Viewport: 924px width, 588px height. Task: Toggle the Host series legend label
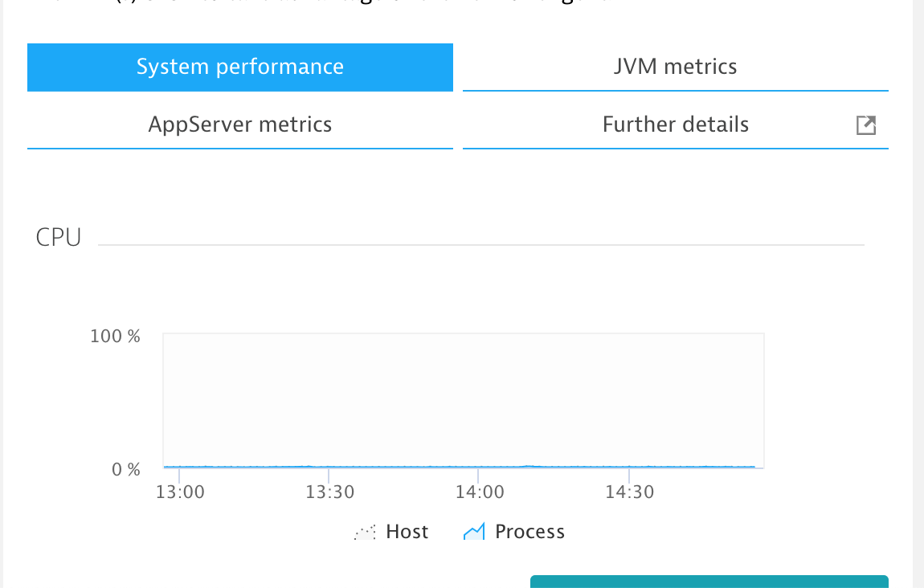[x=407, y=532]
